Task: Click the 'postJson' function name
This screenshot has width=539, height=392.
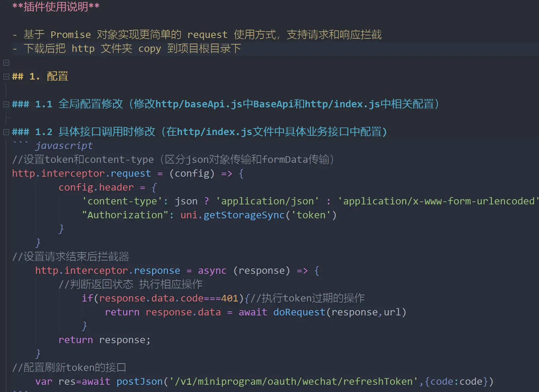Action: pyautogui.click(x=140, y=381)
